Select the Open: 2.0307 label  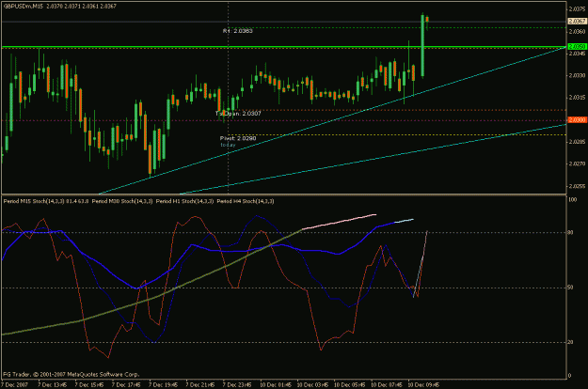pos(243,114)
